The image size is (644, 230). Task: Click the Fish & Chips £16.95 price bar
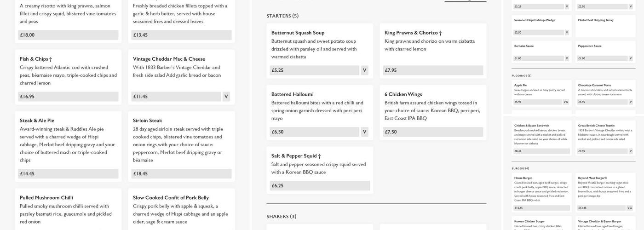click(x=68, y=97)
